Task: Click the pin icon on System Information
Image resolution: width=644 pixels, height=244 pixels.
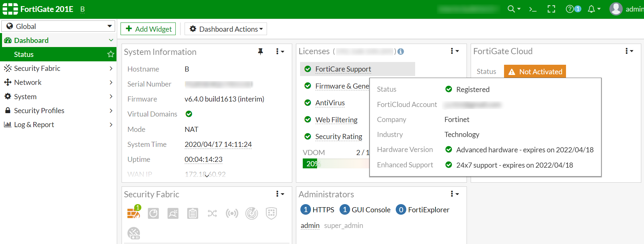Action: coord(261,51)
